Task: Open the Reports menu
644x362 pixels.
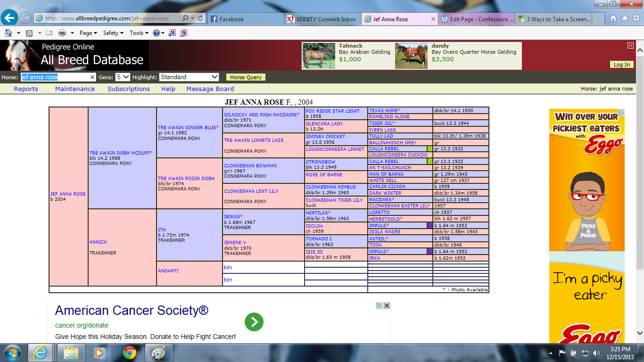Action: tap(26, 89)
